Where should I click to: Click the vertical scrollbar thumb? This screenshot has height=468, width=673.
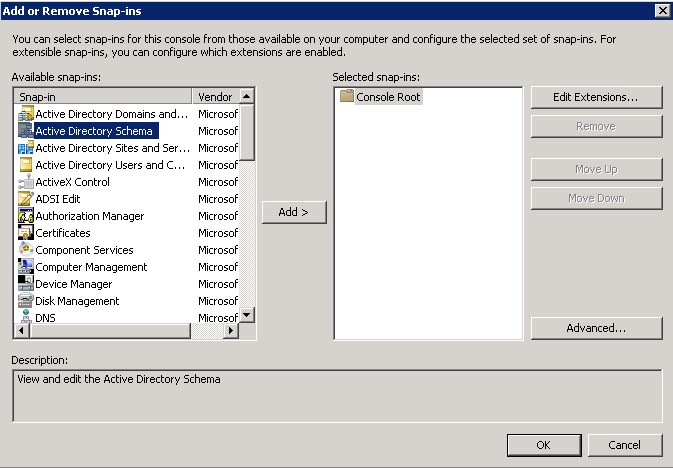(247, 133)
